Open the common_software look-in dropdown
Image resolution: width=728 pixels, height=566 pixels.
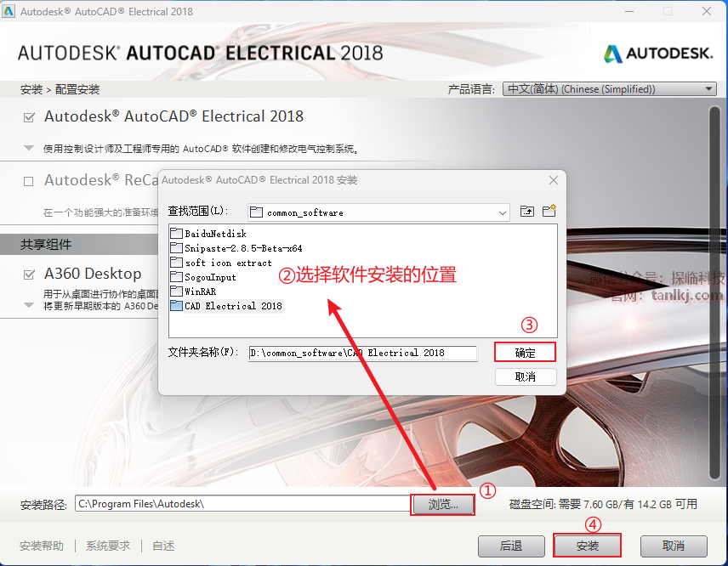(x=378, y=212)
